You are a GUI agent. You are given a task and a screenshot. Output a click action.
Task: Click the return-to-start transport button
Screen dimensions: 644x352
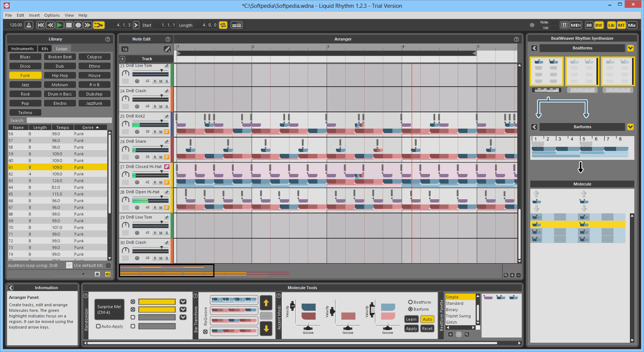pyautogui.click(x=41, y=25)
